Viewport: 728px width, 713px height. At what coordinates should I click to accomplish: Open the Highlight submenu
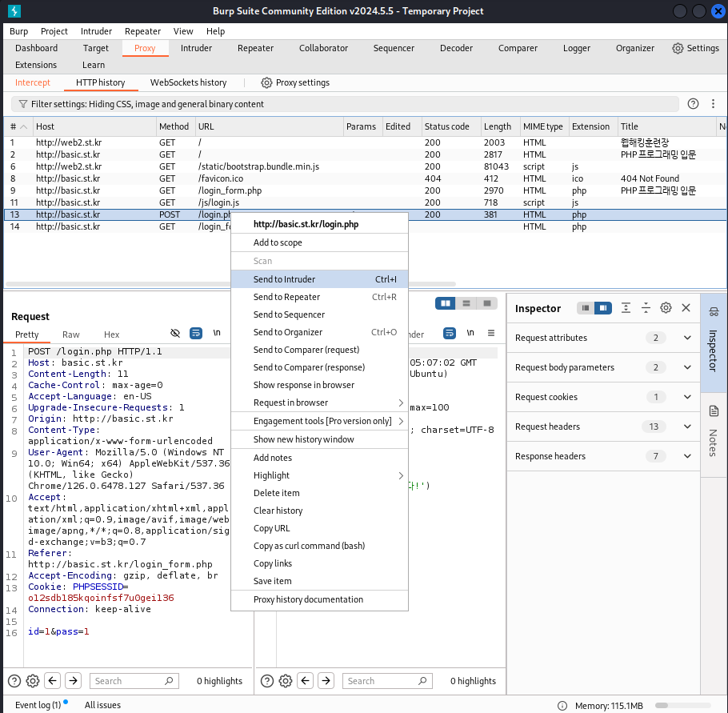(x=319, y=475)
